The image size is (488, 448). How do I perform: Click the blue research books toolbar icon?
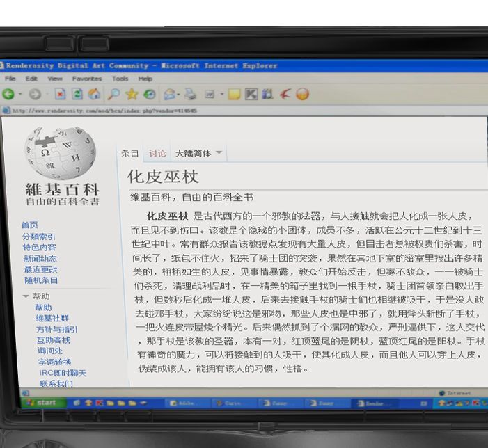pos(267,94)
